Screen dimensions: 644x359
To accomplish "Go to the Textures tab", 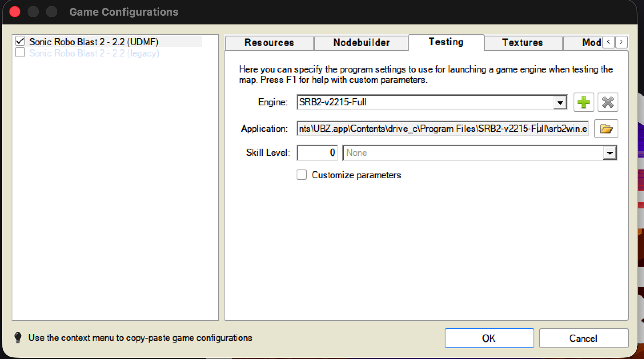I will (x=523, y=43).
